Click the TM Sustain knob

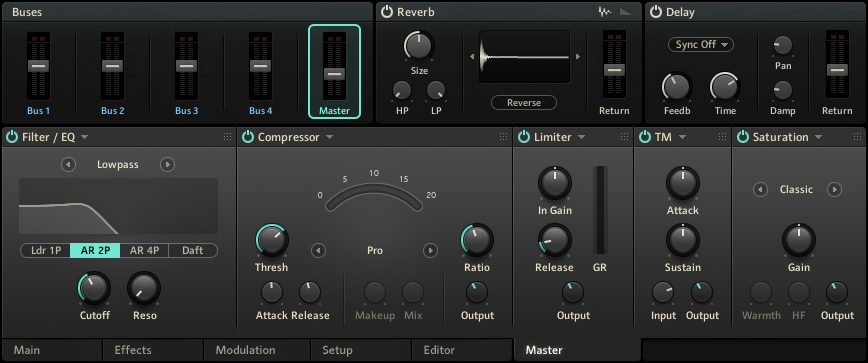pyautogui.click(x=683, y=240)
